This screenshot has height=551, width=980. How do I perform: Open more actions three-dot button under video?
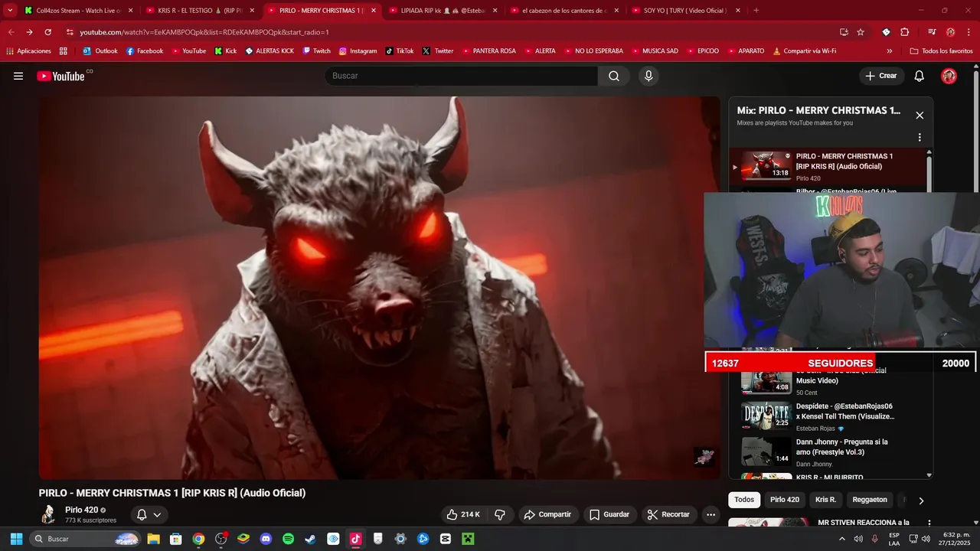(x=710, y=514)
